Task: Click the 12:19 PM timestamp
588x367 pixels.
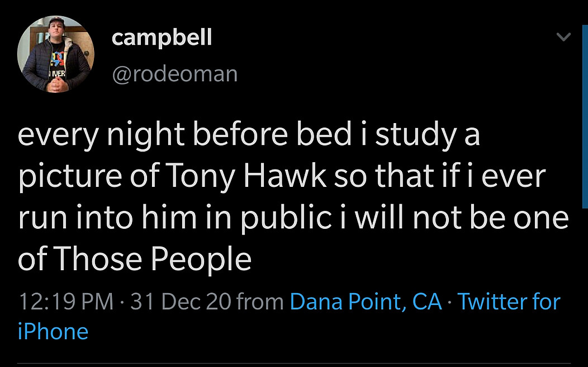Action: pos(65,302)
